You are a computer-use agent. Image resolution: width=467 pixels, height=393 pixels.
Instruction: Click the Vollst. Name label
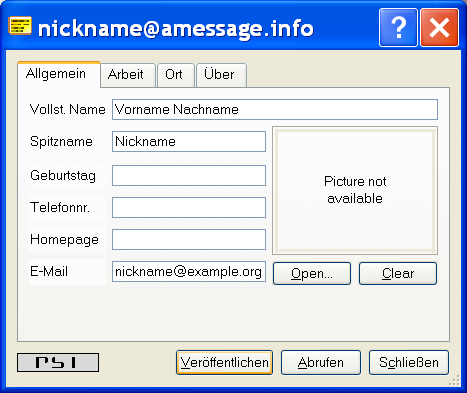[68, 109]
